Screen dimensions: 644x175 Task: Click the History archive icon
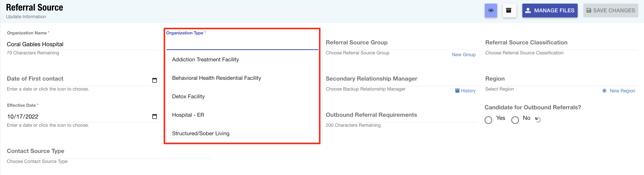click(457, 91)
